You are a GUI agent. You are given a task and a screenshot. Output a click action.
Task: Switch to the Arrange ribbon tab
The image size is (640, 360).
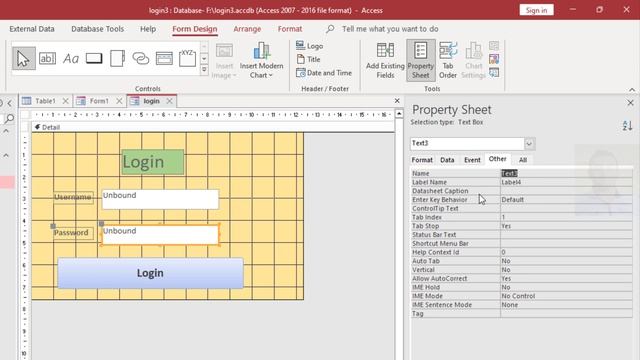tap(247, 29)
